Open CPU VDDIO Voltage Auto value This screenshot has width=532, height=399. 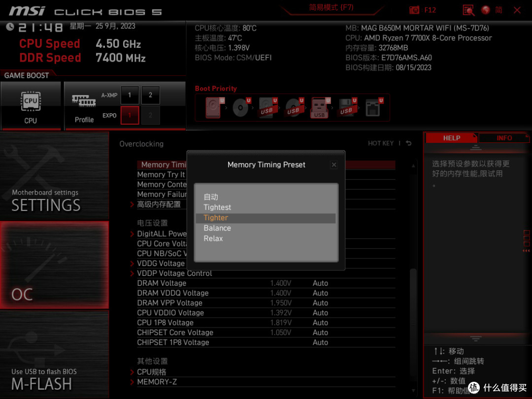coord(320,313)
